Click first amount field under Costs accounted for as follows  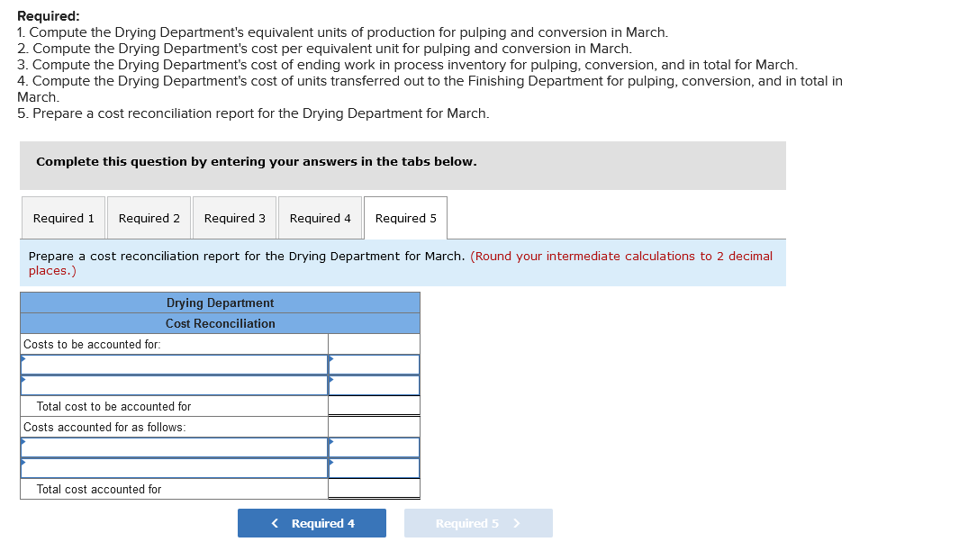(x=375, y=447)
